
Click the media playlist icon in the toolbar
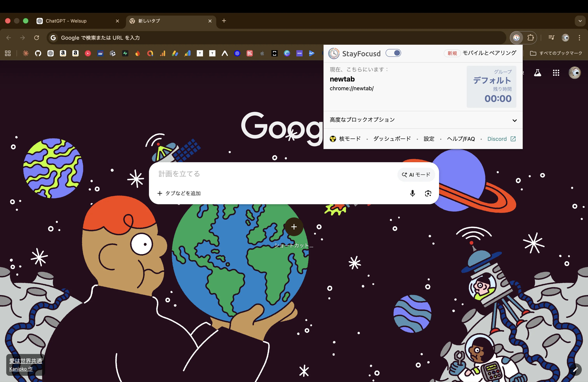[551, 38]
